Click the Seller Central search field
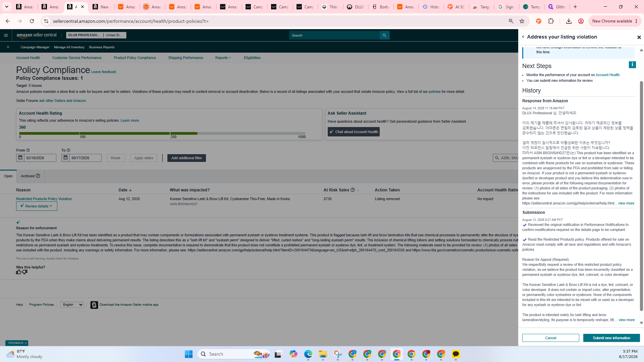The height and width of the screenshot is (362, 644). [x=334, y=35]
